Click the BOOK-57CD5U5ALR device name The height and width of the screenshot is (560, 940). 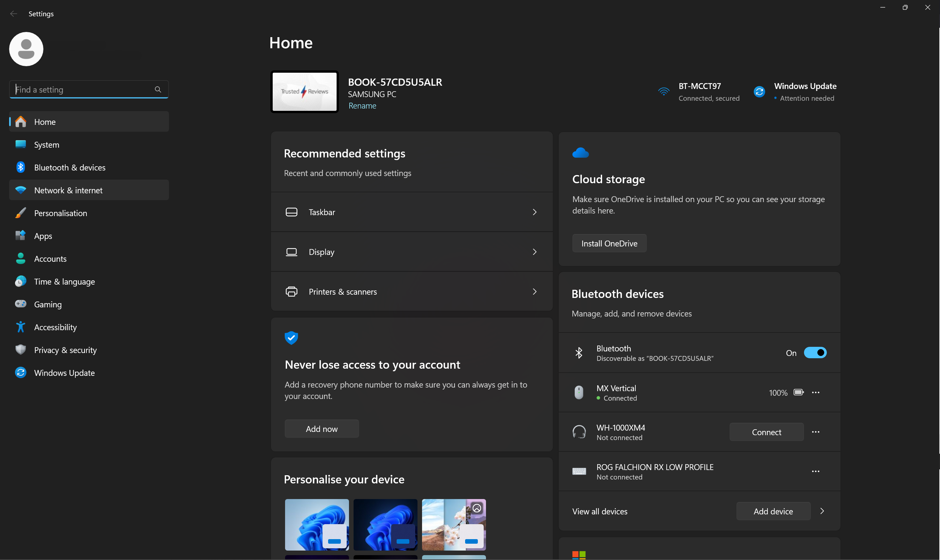tap(395, 82)
